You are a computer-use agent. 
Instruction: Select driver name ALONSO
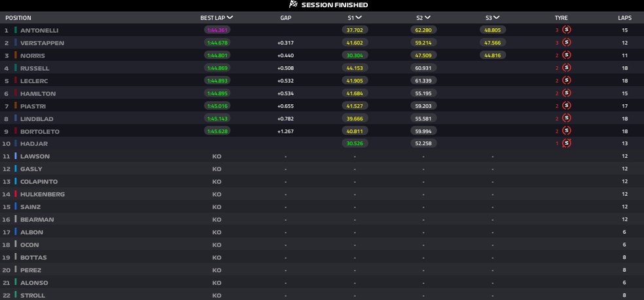tap(34, 283)
